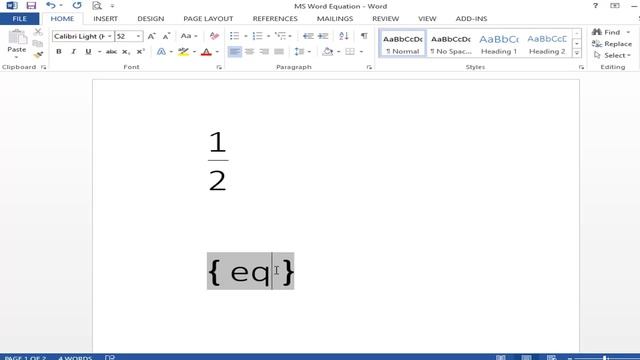This screenshot has width=640, height=360.
Task: Click the Undo arrow icon
Action: coord(51,6)
